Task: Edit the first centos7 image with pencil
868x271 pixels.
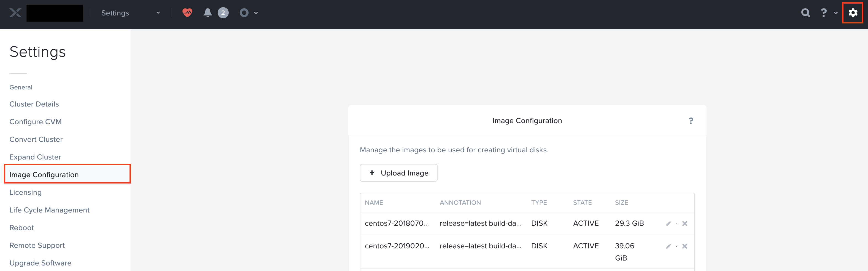Action: coord(668,224)
